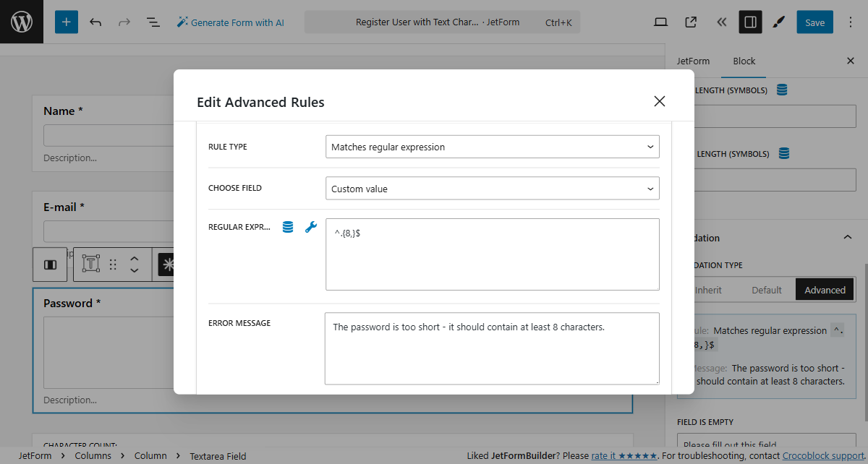The width and height of the screenshot is (868, 464).
Task: Select the Default validation type
Action: [x=767, y=290]
